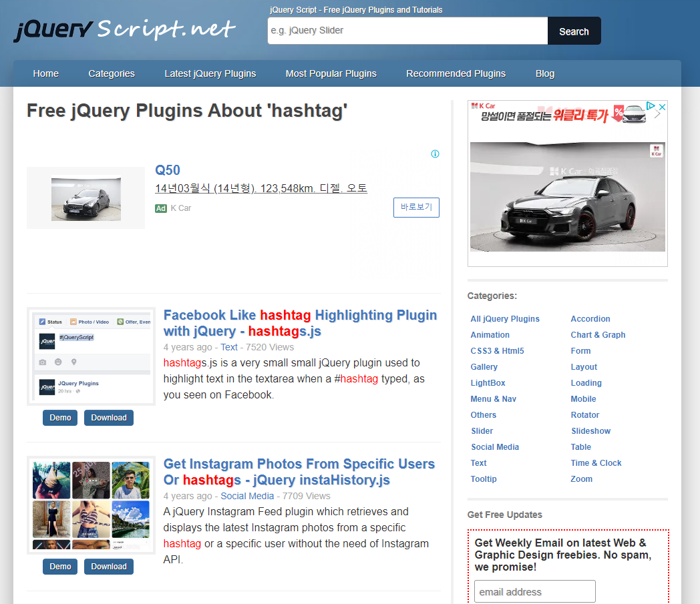
Task: Select the Menu & Nav category
Action: coord(494,399)
